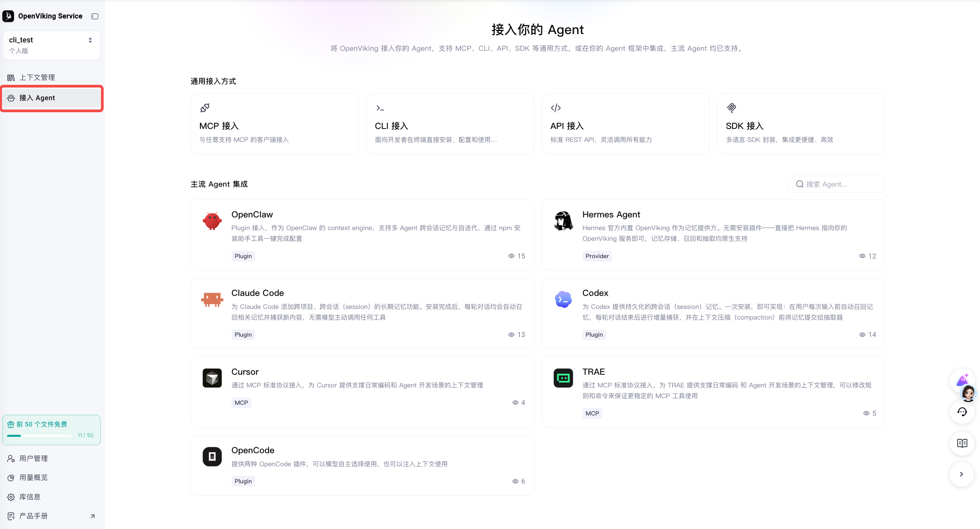Open the CLI 接入 card
This screenshot has width=980, height=529.
click(x=450, y=124)
